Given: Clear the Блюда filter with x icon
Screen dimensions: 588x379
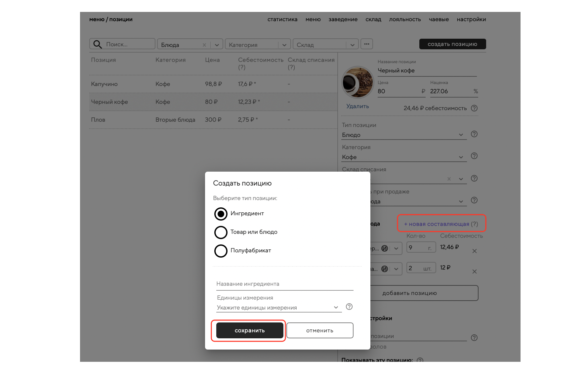Looking at the screenshot, I should point(204,45).
